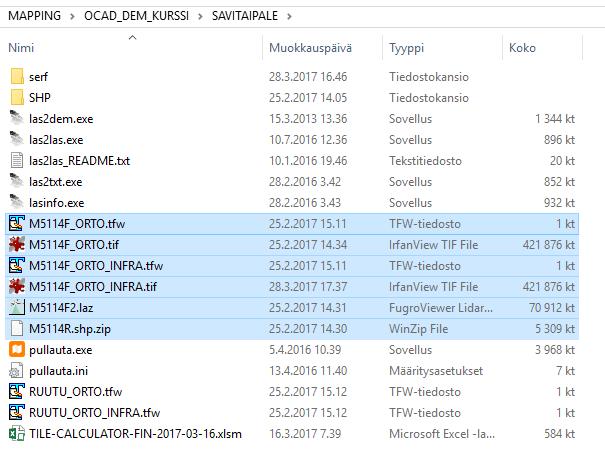Select the lasinfo.exe application icon
Screen dimensions: 605x456
[17, 202]
